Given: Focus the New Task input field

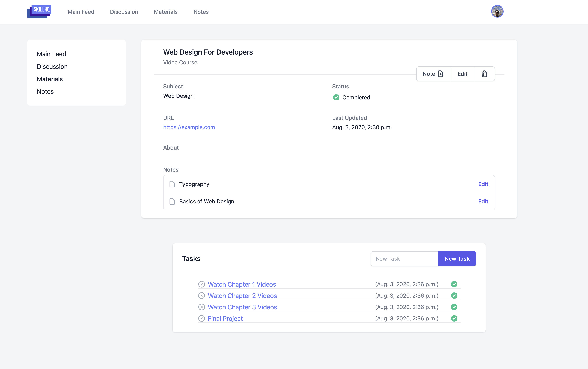Looking at the screenshot, I should (x=404, y=259).
